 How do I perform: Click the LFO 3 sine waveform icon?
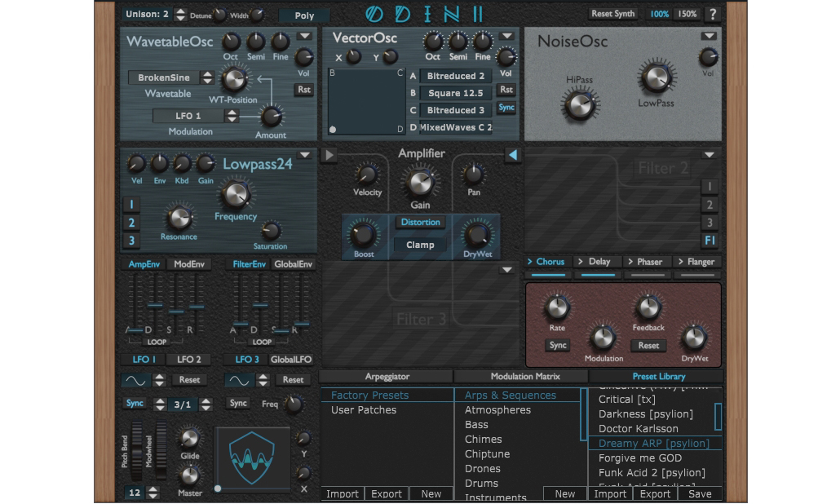tap(239, 380)
